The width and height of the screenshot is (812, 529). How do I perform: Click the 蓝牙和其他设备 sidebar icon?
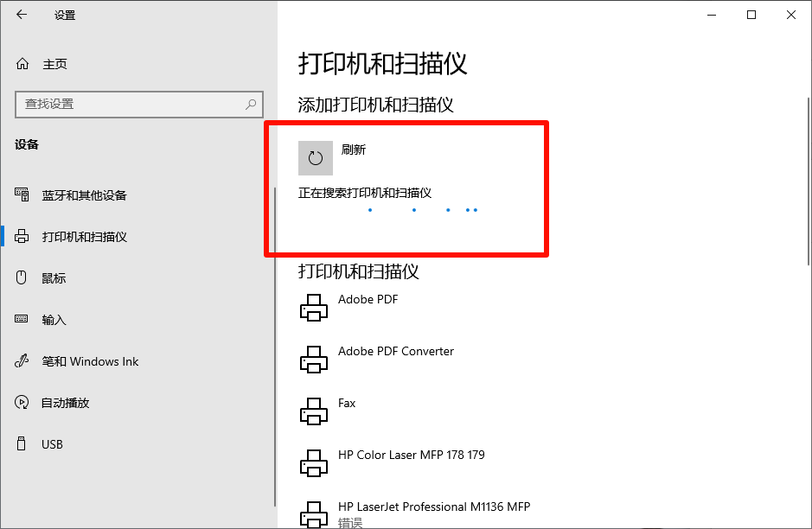coord(22,194)
